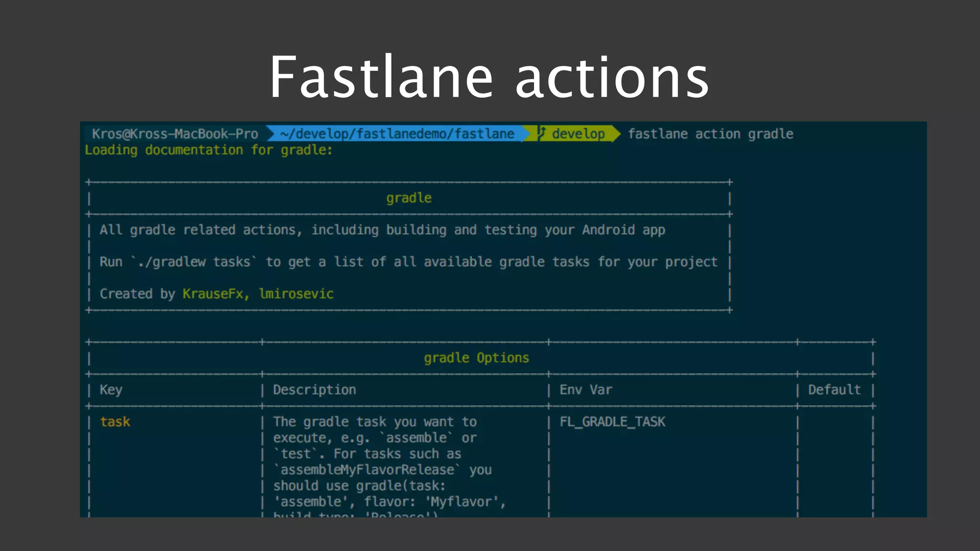Click the 'fastlane action gradle' command text
This screenshot has width=980, height=551.
coord(711,134)
